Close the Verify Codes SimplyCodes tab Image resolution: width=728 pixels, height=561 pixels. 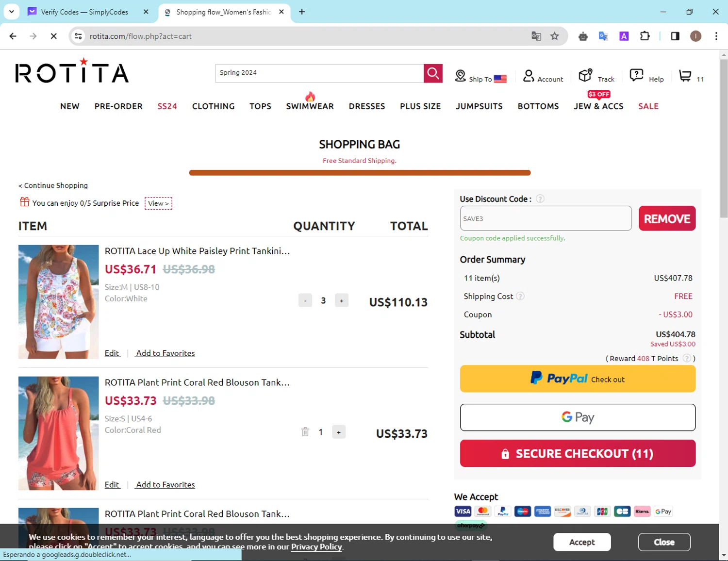click(146, 12)
